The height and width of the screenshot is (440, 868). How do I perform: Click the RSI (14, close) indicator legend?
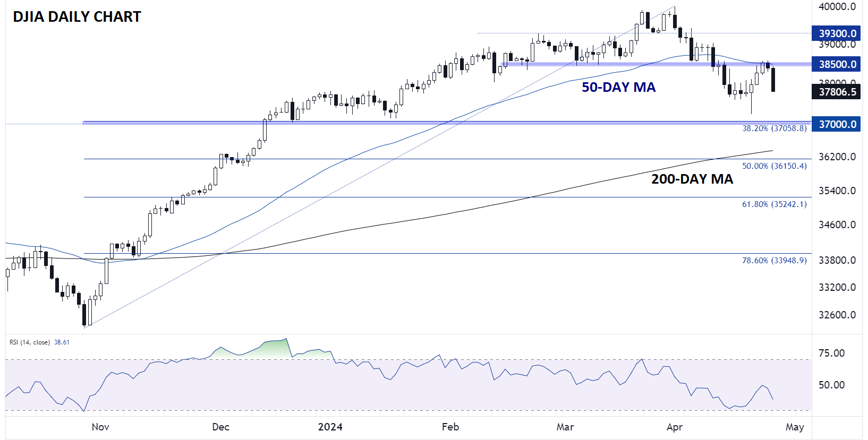[x=30, y=342]
